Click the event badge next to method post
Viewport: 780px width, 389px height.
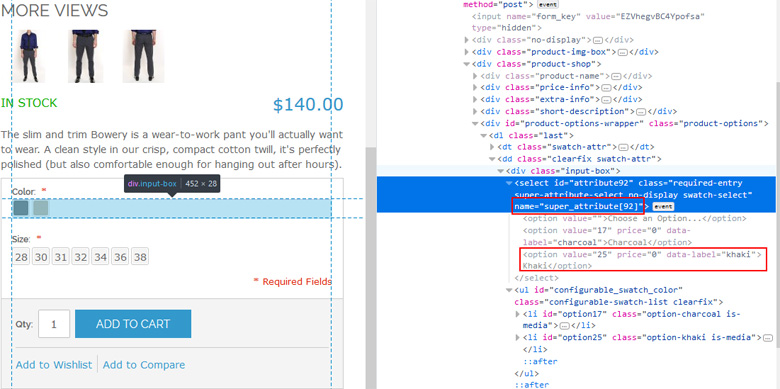click(x=548, y=4)
